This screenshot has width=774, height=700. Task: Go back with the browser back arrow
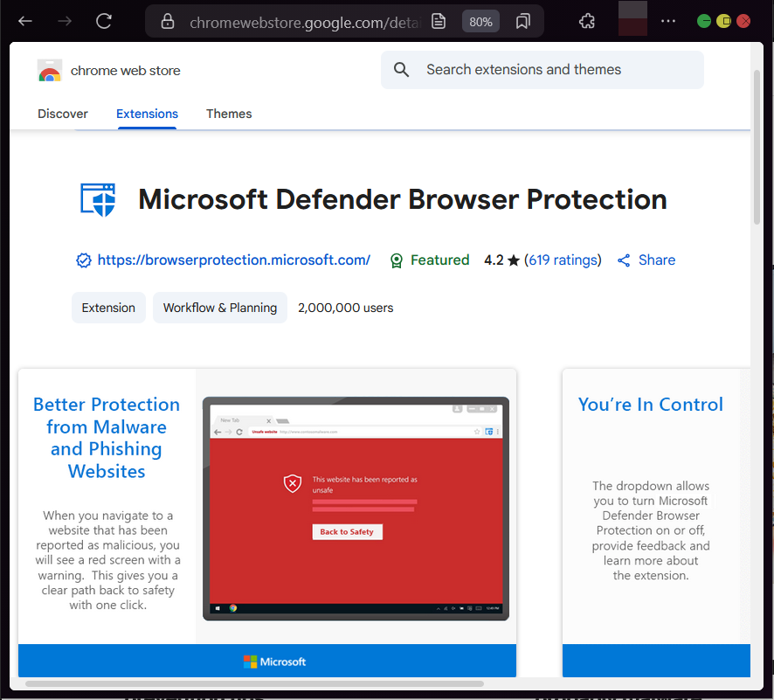coord(25,21)
